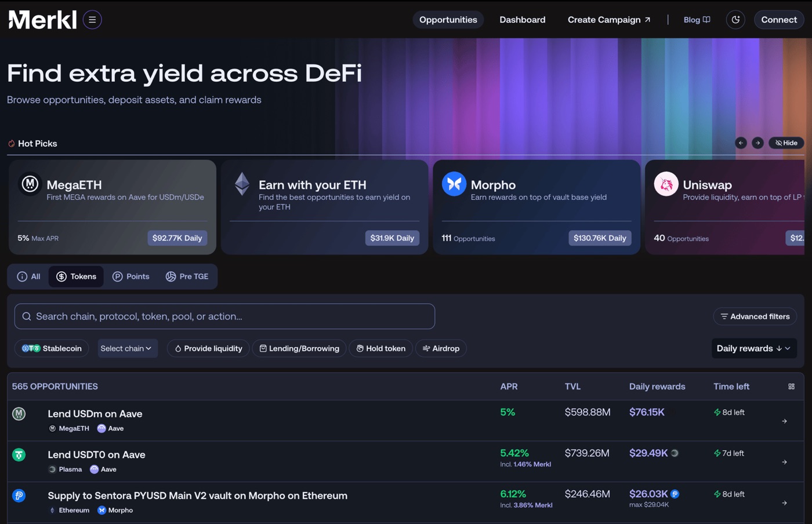
Task: Click the $130.76K Daily badge
Action: pyautogui.click(x=600, y=238)
